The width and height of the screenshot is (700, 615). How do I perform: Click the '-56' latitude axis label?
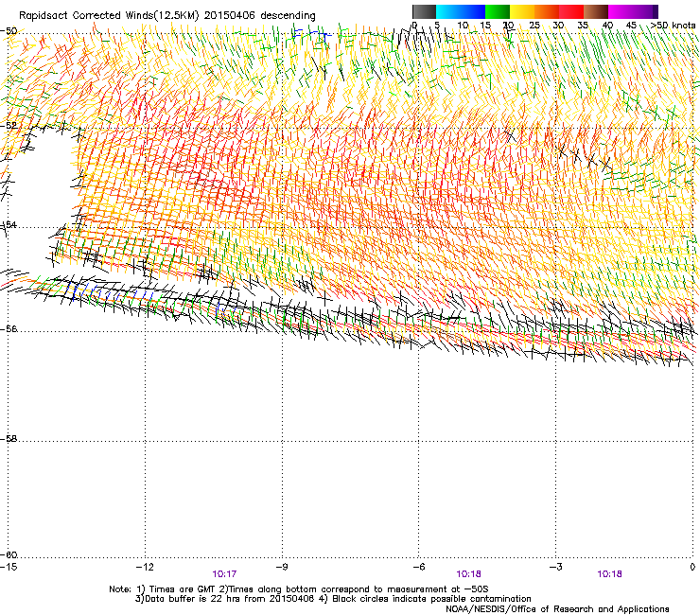tap(9, 328)
